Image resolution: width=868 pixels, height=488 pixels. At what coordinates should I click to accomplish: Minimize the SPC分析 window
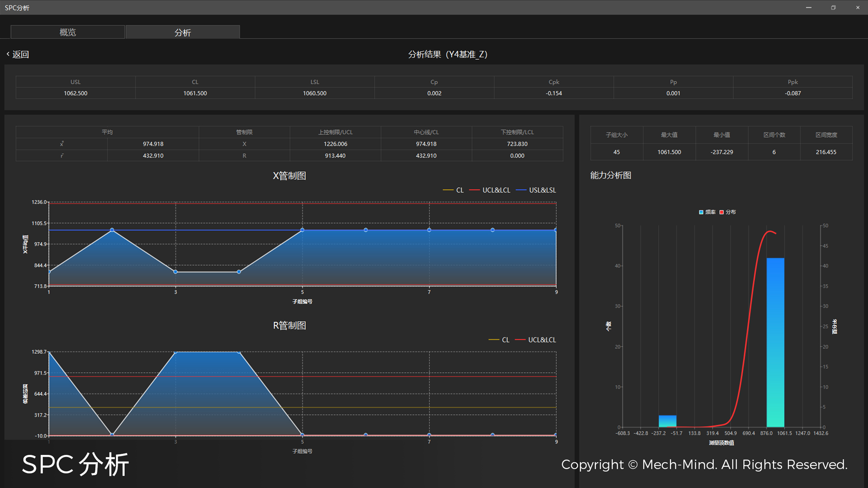tap(808, 7)
